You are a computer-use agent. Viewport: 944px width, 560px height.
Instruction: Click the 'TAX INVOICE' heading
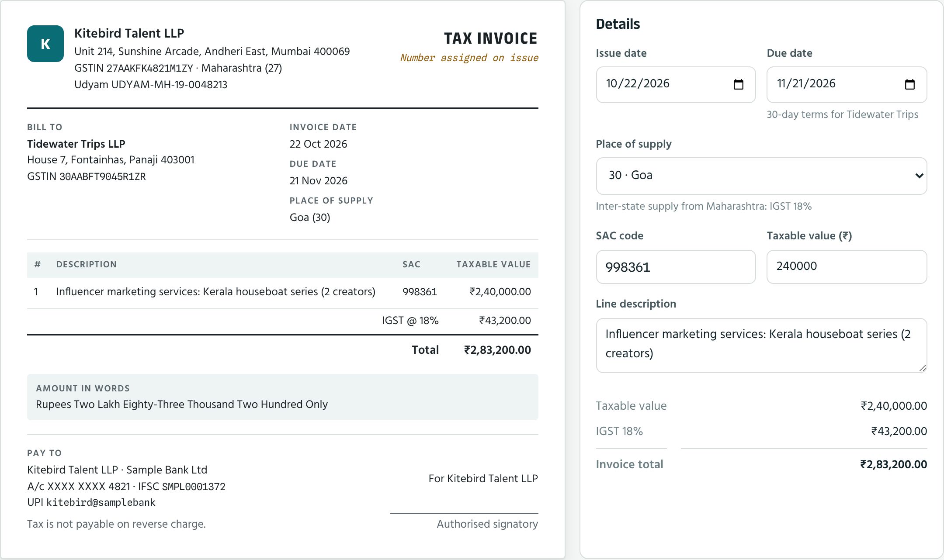[x=490, y=38]
